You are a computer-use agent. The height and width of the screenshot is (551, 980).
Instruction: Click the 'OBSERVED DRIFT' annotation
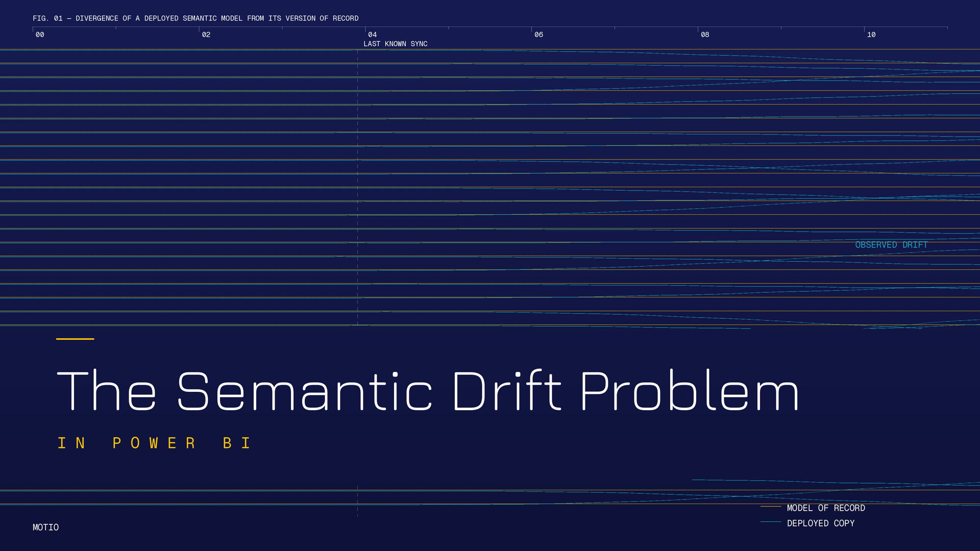[x=891, y=245]
